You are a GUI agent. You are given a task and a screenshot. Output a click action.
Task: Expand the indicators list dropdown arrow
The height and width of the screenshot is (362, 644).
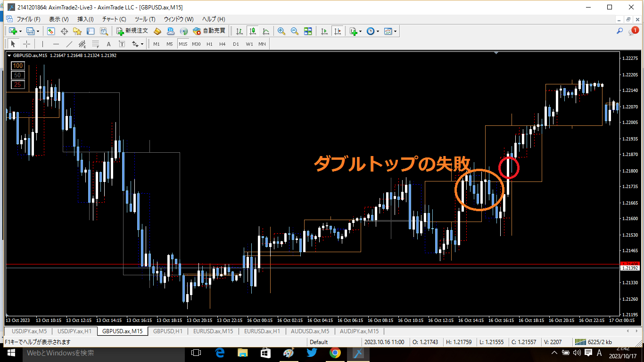(361, 32)
